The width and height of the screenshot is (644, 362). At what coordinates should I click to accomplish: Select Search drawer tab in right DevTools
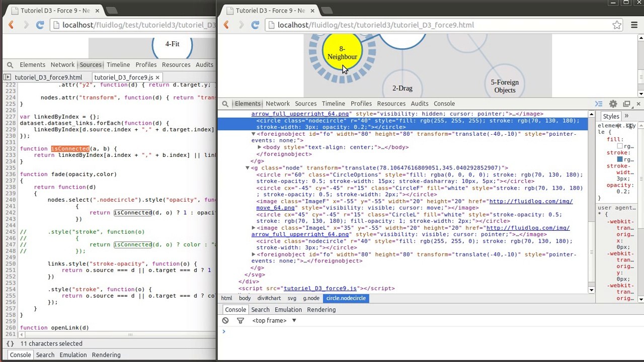click(260, 310)
